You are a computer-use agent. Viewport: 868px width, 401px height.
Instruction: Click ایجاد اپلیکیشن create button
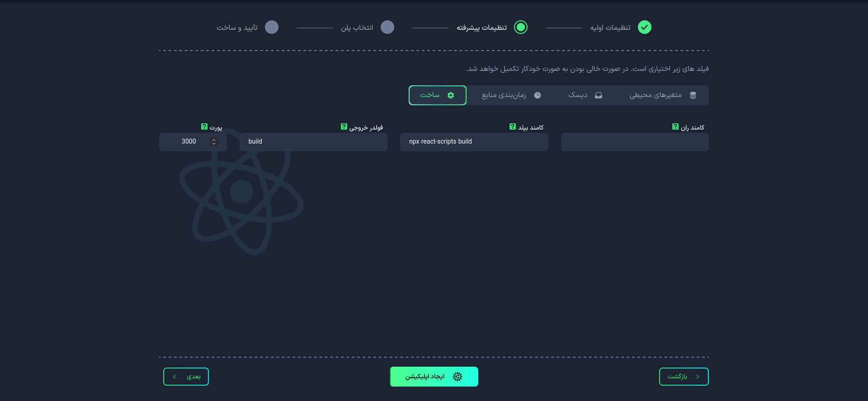tap(434, 377)
